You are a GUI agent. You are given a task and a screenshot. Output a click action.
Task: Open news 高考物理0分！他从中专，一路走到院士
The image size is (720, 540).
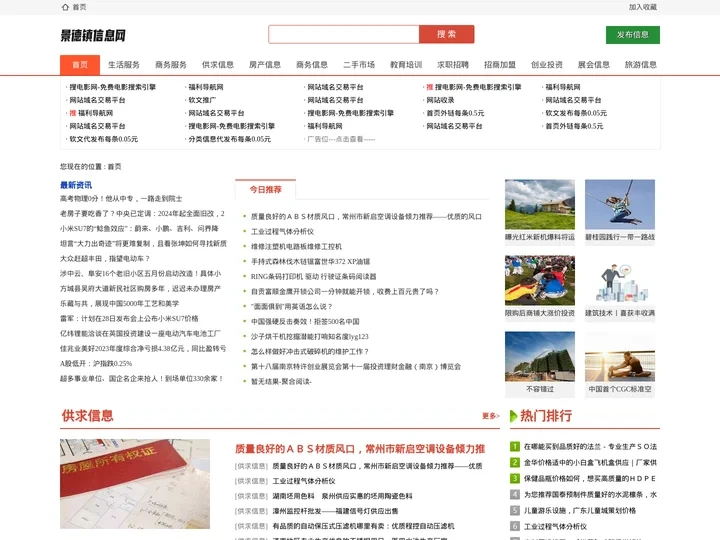coord(121,199)
